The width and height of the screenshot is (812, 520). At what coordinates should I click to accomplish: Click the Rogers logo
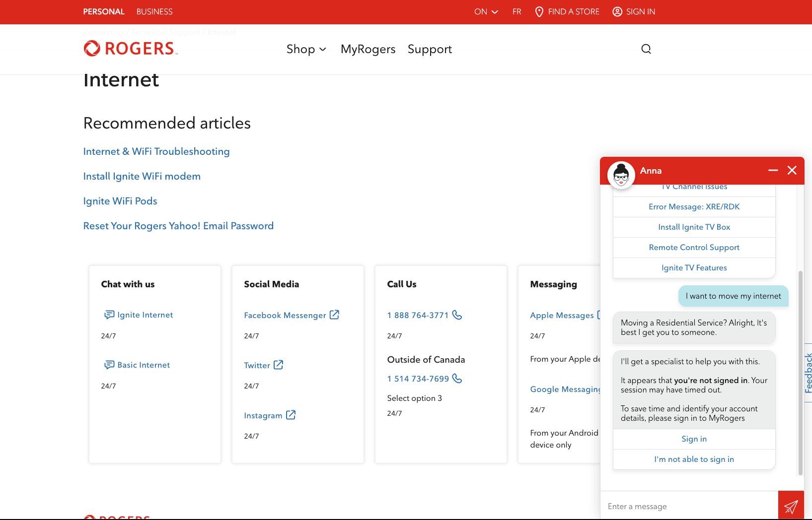click(x=131, y=49)
